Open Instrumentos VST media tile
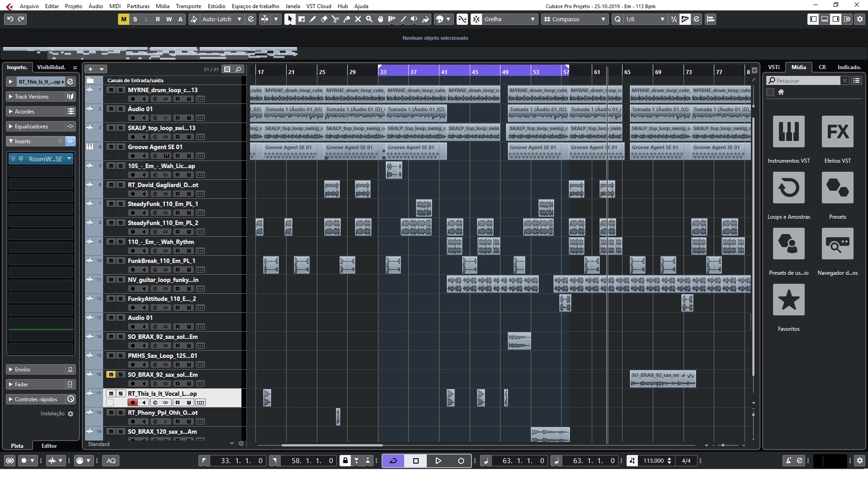 pyautogui.click(x=788, y=131)
